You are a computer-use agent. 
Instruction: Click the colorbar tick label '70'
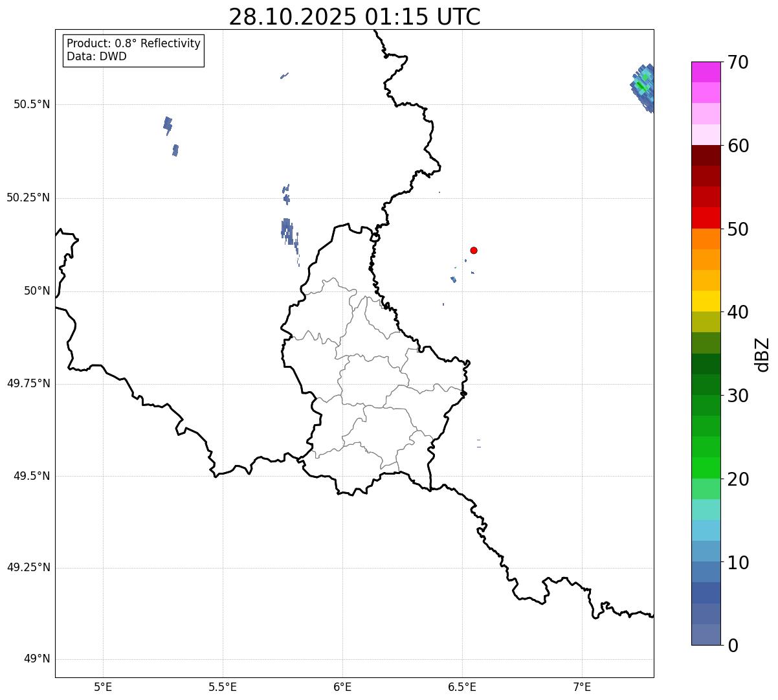[737, 63]
